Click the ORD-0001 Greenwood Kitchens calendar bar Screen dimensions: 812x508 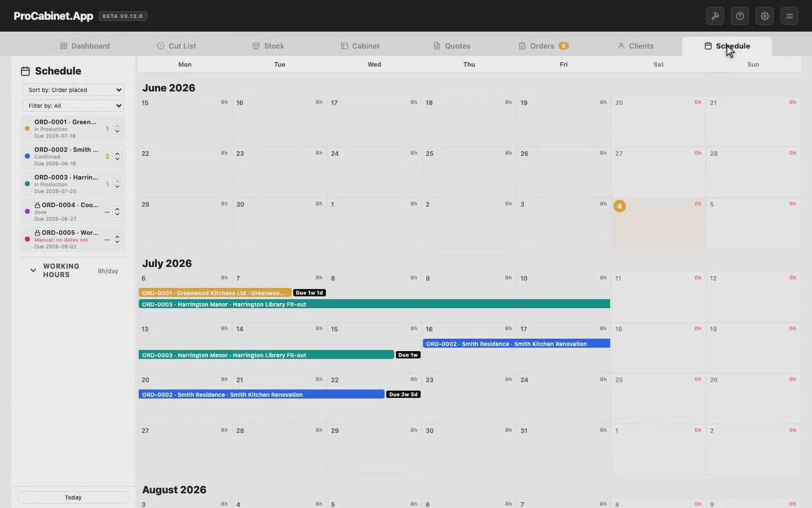point(215,293)
